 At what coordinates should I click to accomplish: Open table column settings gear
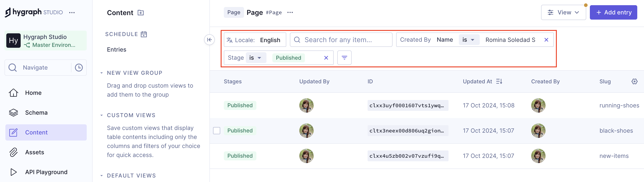coord(634,82)
